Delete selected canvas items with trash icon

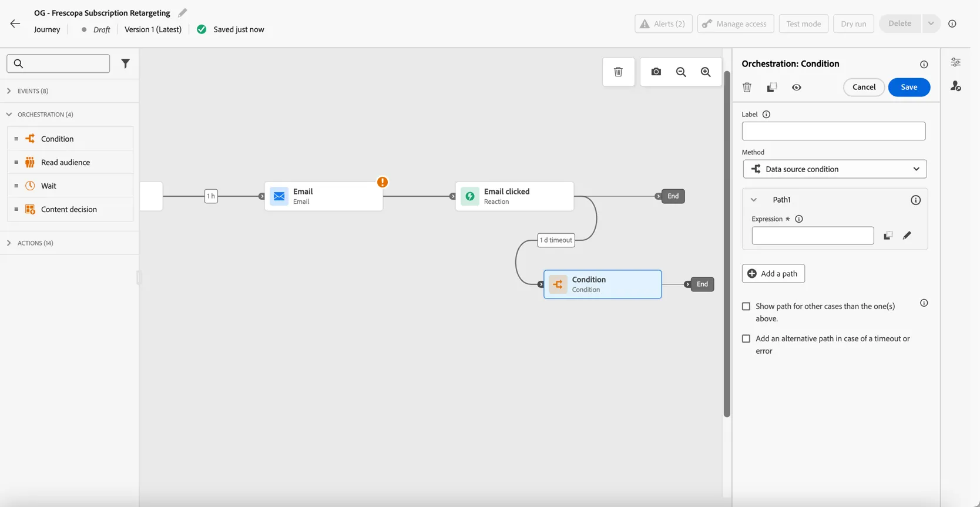[x=618, y=72]
